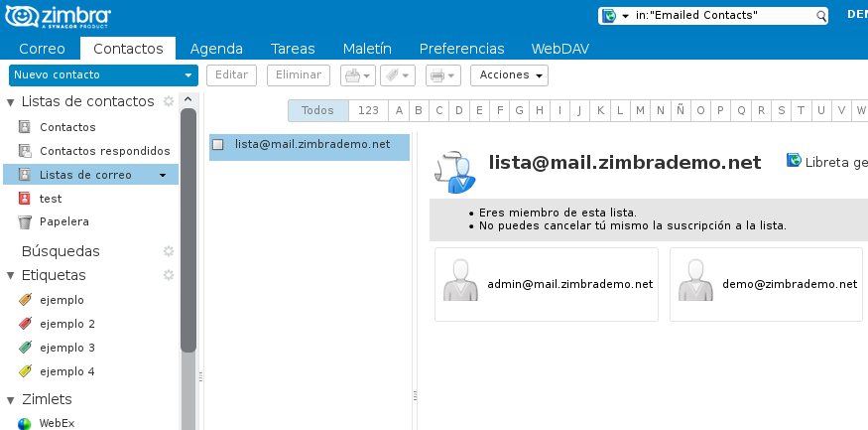Click the Eliminar button
Viewport: 868px width, 430px height.
[299, 75]
